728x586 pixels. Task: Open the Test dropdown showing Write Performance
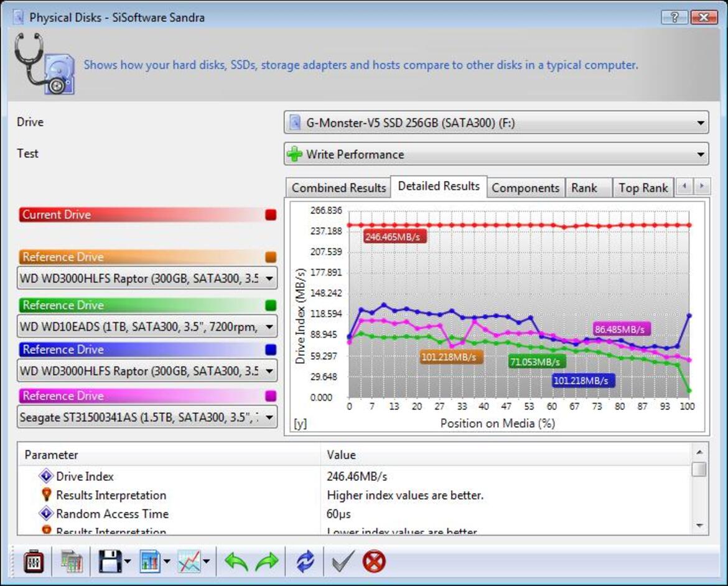click(496, 154)
